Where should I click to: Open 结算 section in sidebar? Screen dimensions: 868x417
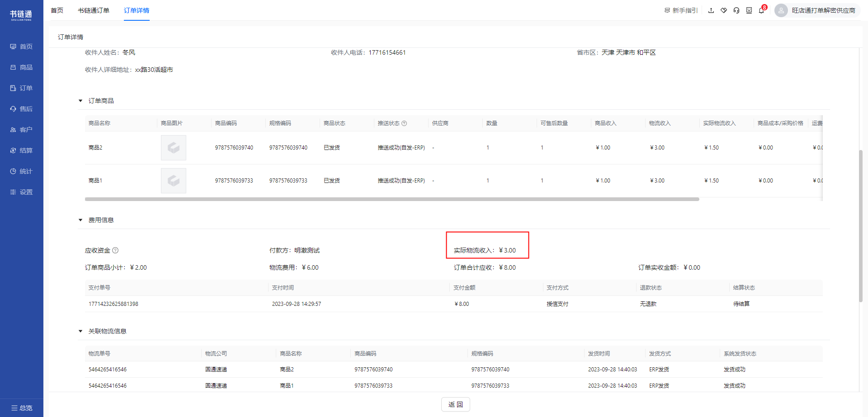click(21, 150)
